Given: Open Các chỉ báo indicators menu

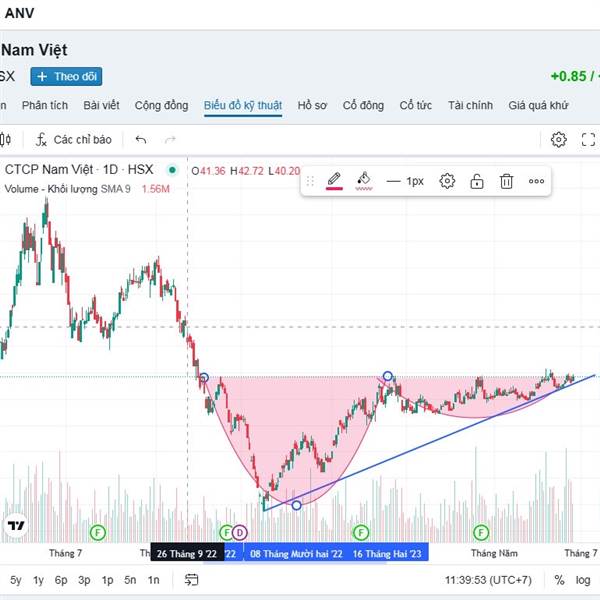Looking at the screenshot, I should (73, 140).
